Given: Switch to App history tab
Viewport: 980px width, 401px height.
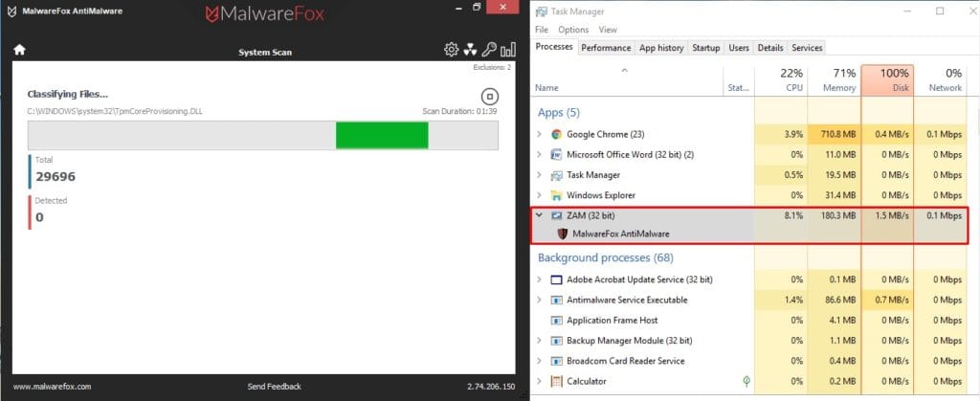Looking at the screenshot, I should coord(661,48).
